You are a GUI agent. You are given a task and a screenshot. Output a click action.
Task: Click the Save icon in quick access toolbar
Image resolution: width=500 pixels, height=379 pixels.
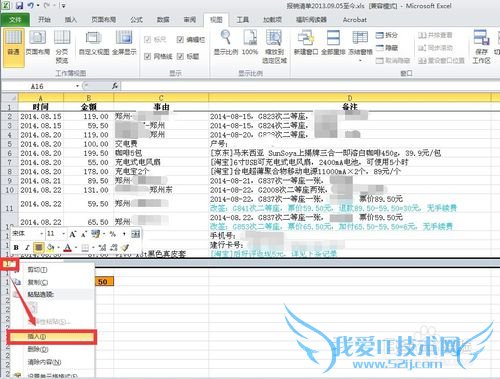coord(19,5)
